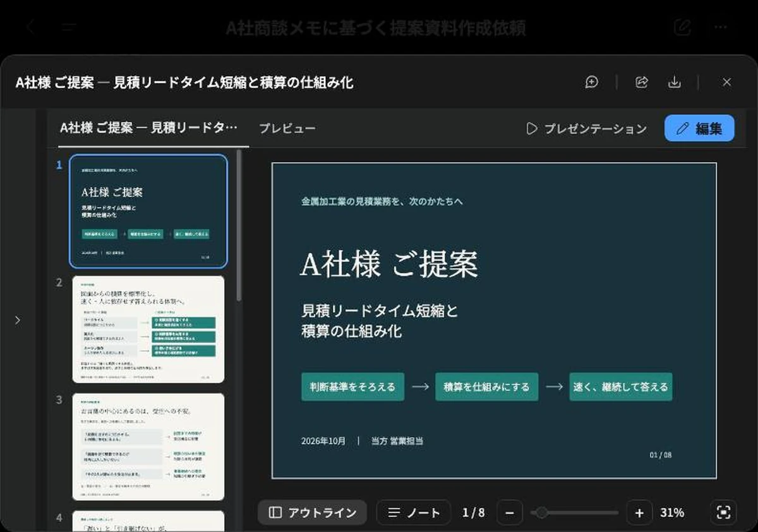
Task: Click the 判断基準をそろえる box on slide
Action: point(352,387)
